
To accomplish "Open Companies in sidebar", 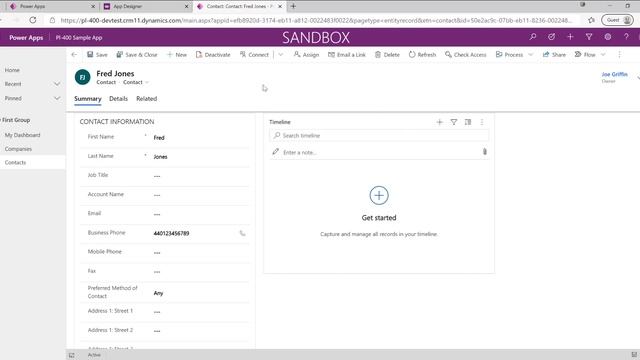I will [18, 149].
